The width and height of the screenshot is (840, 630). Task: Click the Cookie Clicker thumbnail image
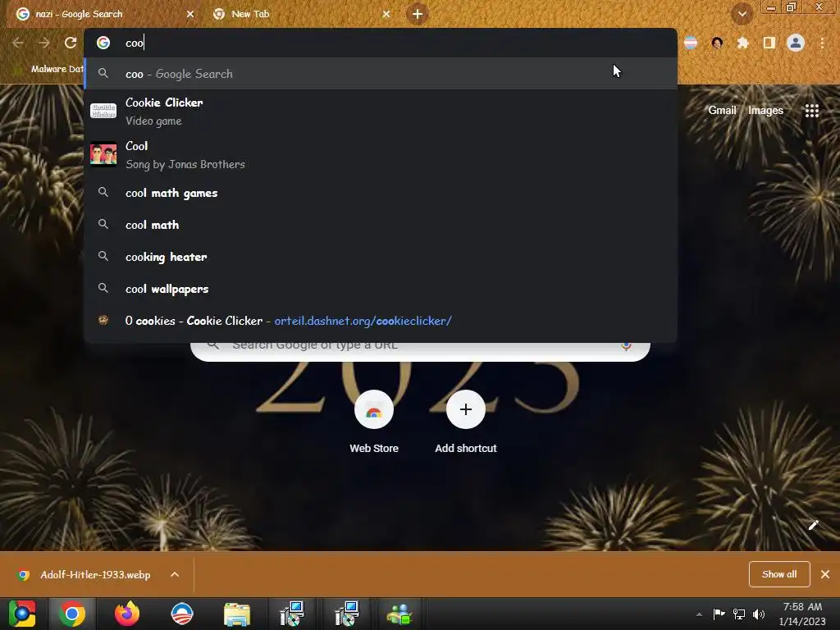coord(103,111)
